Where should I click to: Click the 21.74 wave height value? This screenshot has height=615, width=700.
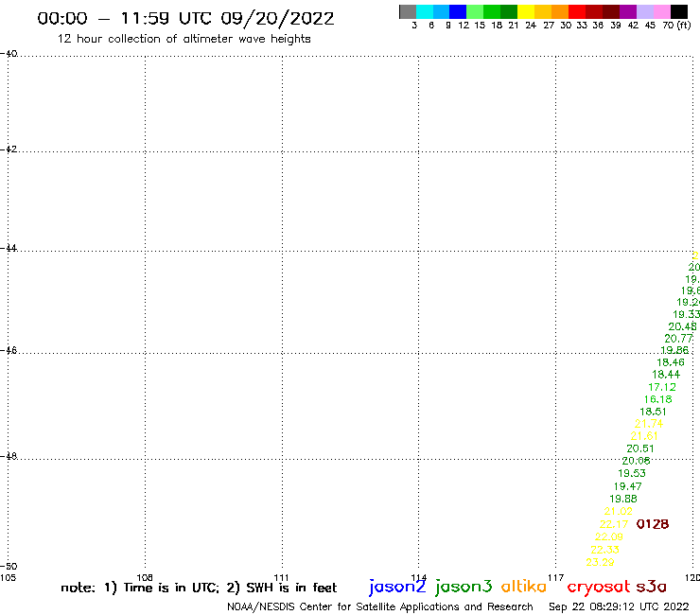click(649, 424)
